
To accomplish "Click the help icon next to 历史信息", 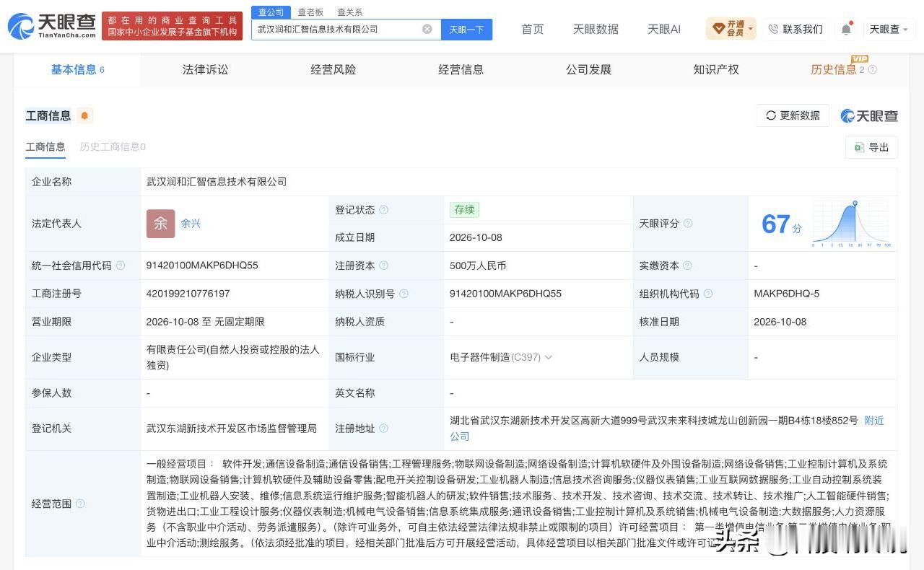I will tap(872, 70).
